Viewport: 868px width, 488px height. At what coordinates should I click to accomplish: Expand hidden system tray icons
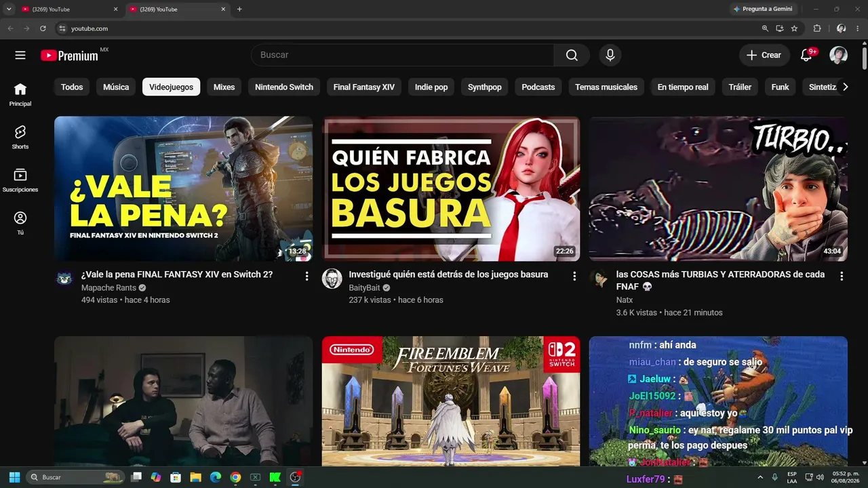click(760, 477)
